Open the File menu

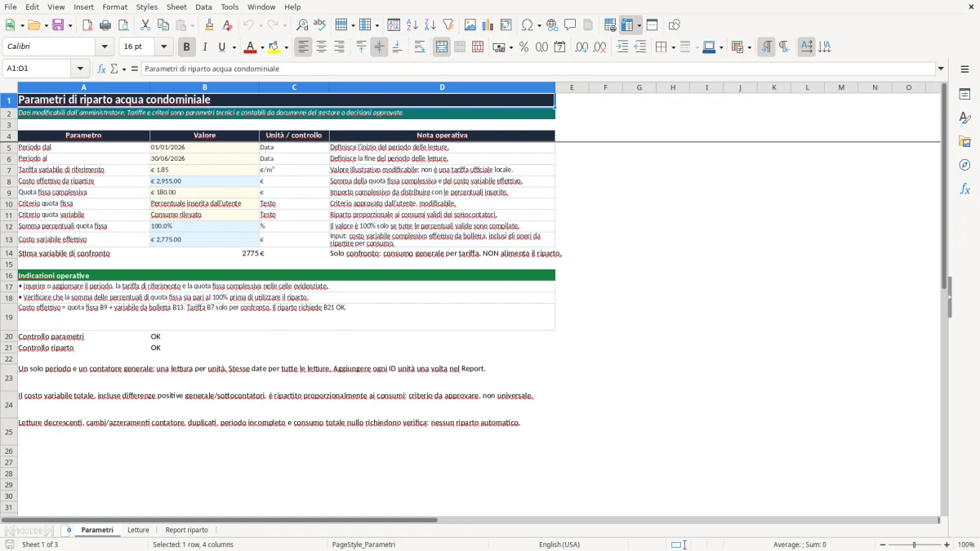(x=10, y=7)
